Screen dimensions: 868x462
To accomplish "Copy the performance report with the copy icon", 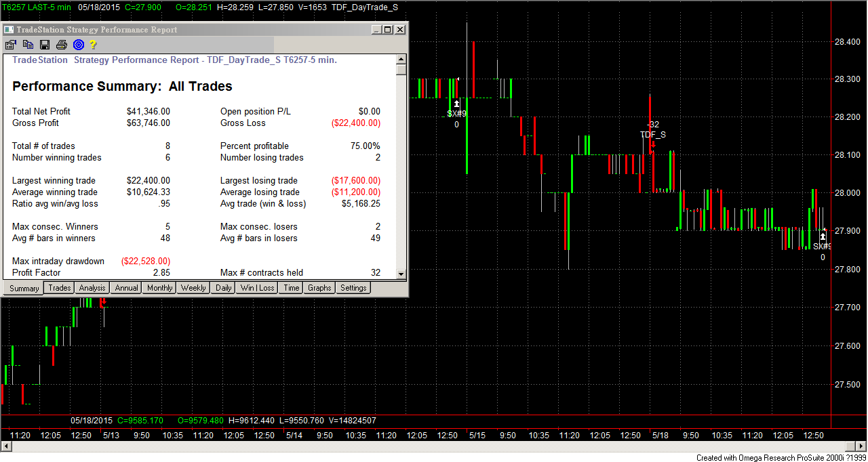I will coord(28,45).
